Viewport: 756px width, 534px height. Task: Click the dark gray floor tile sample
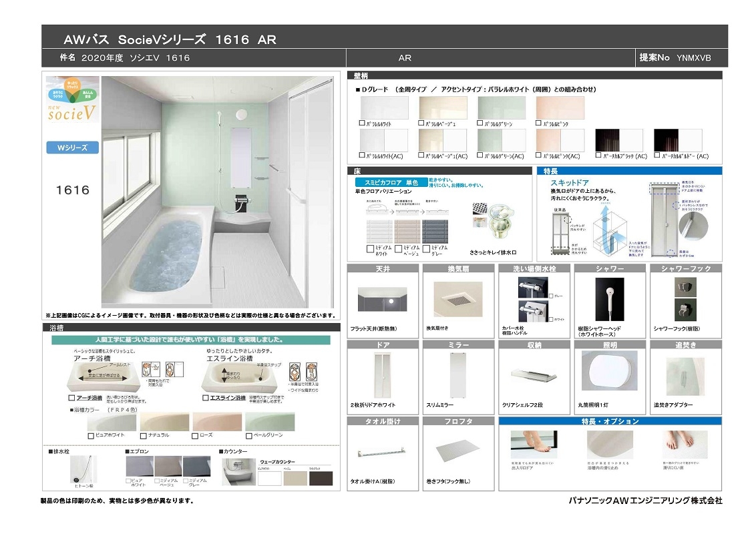[435, 232]
